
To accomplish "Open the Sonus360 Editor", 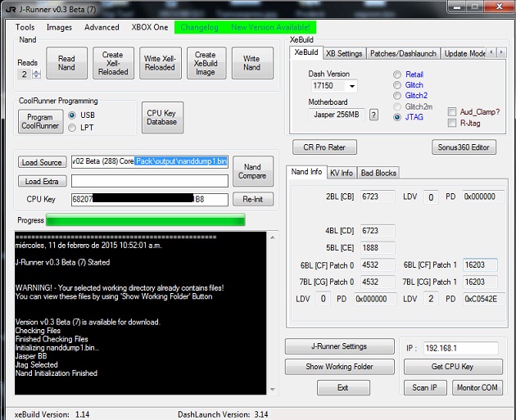I will pos(464,147).
